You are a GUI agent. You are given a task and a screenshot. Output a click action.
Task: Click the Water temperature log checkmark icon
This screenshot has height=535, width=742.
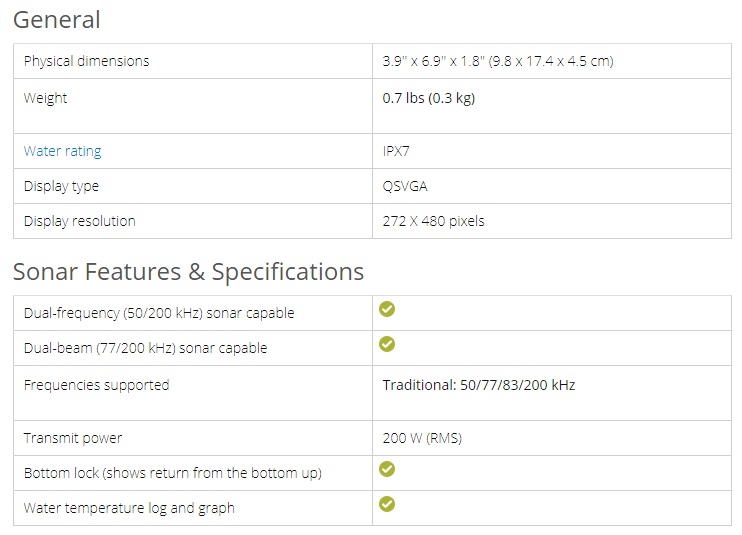387,504
